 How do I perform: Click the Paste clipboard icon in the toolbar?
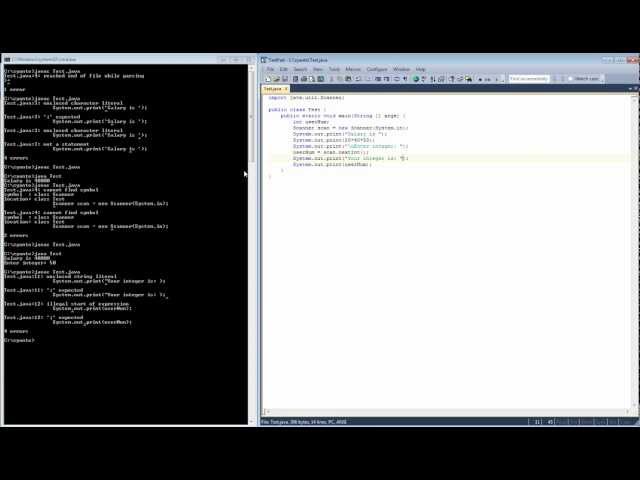348,79
